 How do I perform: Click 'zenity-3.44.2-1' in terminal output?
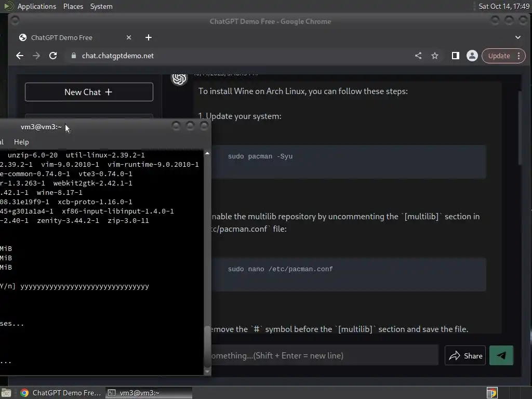point(68,220)
